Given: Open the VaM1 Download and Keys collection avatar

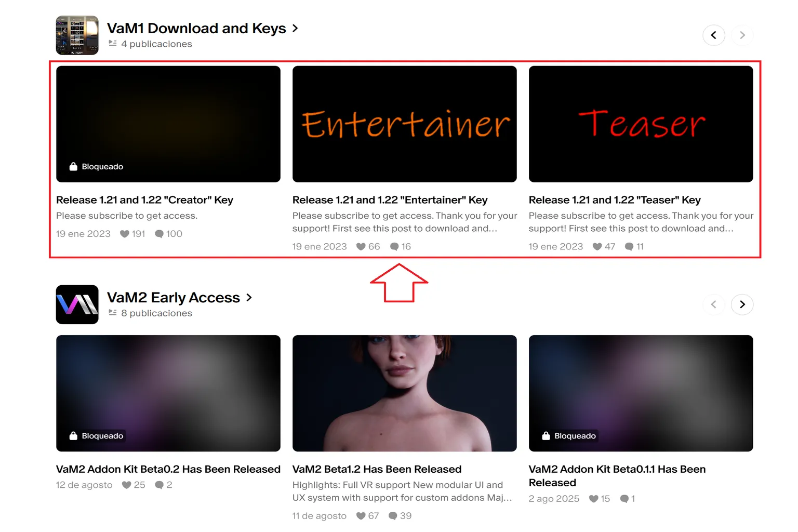Looking at the screenshot, I should pyautogui.click(x=77, y=35).
